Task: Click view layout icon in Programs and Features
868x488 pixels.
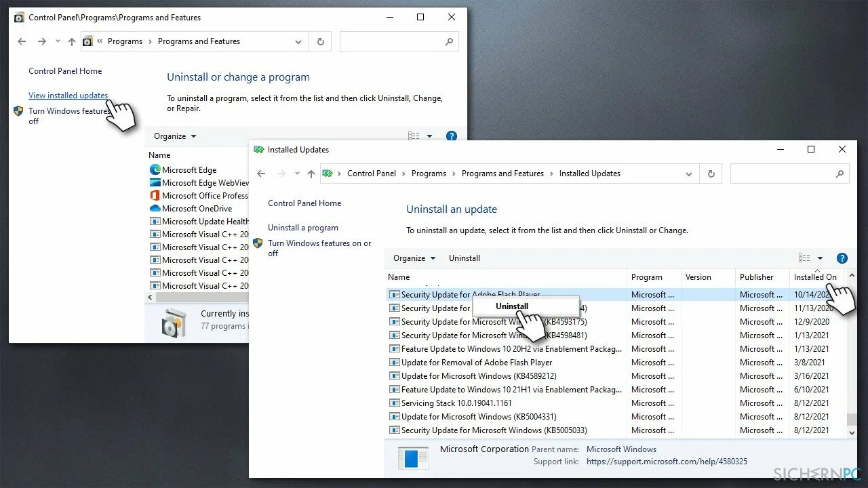Action: click(x=414, y=136)
